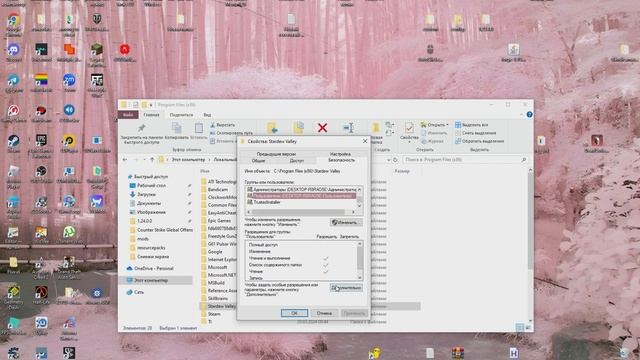This screenshot has width=640, height=360.
Task: Open Explorer help question mark icon
Action: pyautogui.click(x=529, y=115)
